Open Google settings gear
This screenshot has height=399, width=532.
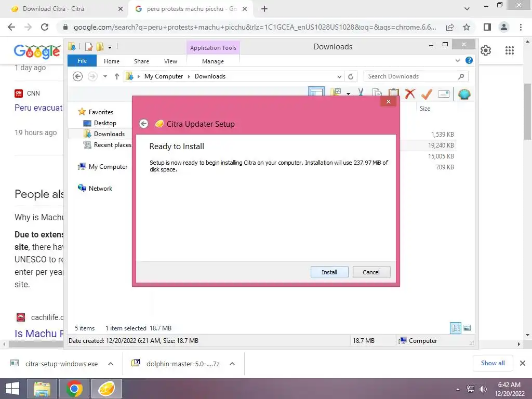[x=486, y=50]
